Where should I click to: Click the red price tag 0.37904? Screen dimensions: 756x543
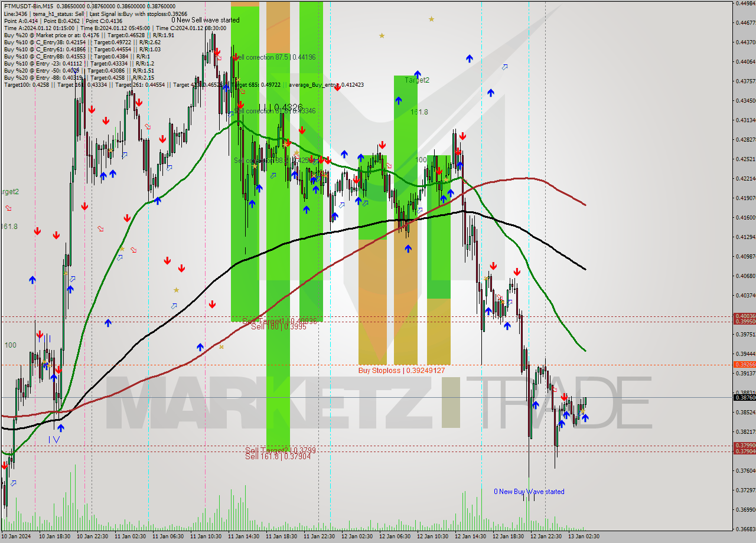[744, 452]
